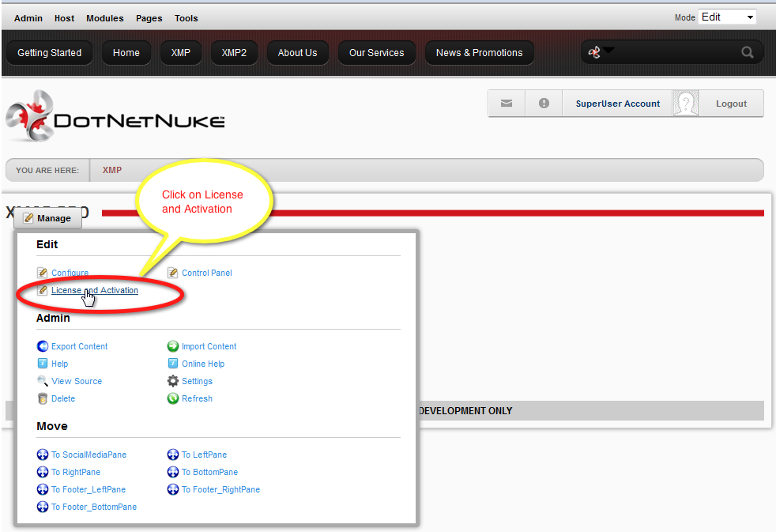Screen dimensions: 776x532
Task: Click the Export Content arrow icon
Action: pos(43,346)
